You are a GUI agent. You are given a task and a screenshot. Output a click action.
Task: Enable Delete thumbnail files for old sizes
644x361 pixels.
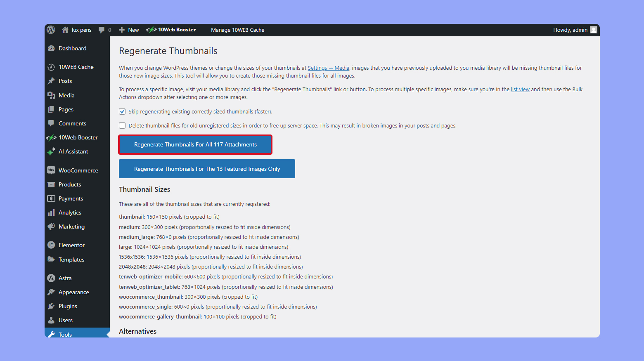pyautogui.click(x=122, y=125)
